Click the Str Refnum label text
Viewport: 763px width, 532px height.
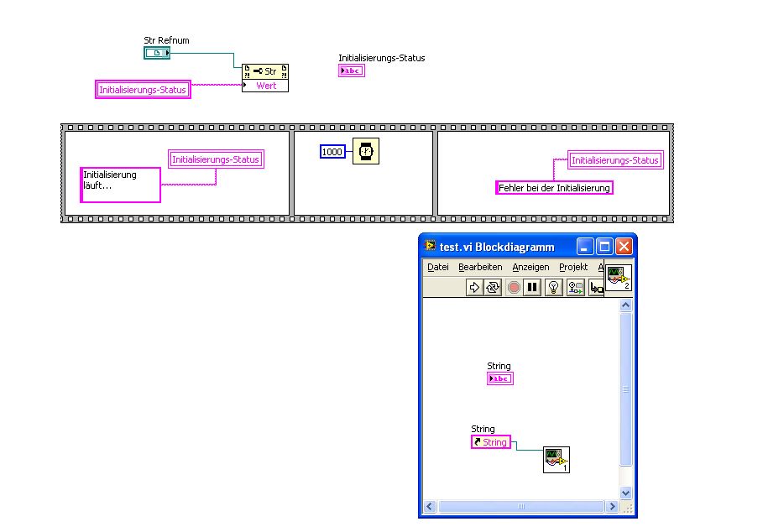point(166,40)
